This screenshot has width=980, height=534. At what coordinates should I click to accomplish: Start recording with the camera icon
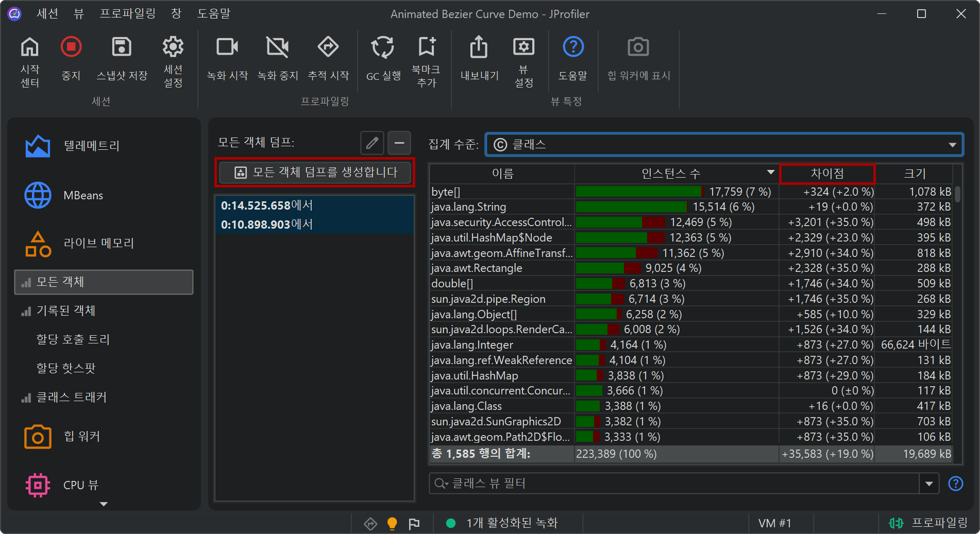tap(227, 48)
